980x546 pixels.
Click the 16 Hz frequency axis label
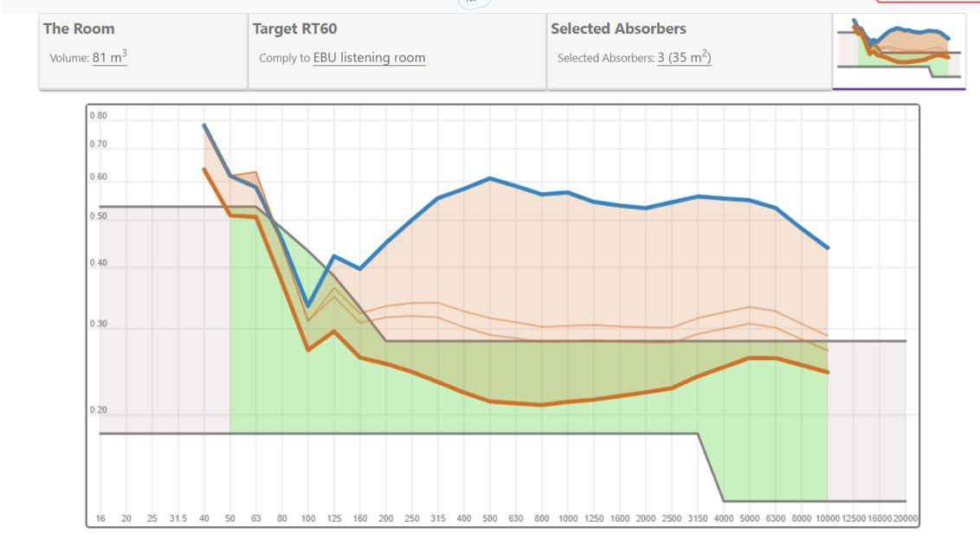[x=100, y=519]
